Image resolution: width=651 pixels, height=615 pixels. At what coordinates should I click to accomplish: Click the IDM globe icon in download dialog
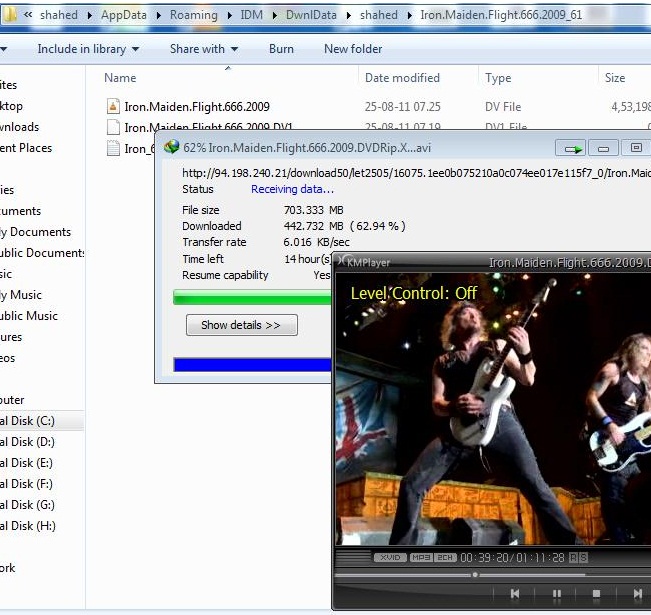[x=171, y=147]
